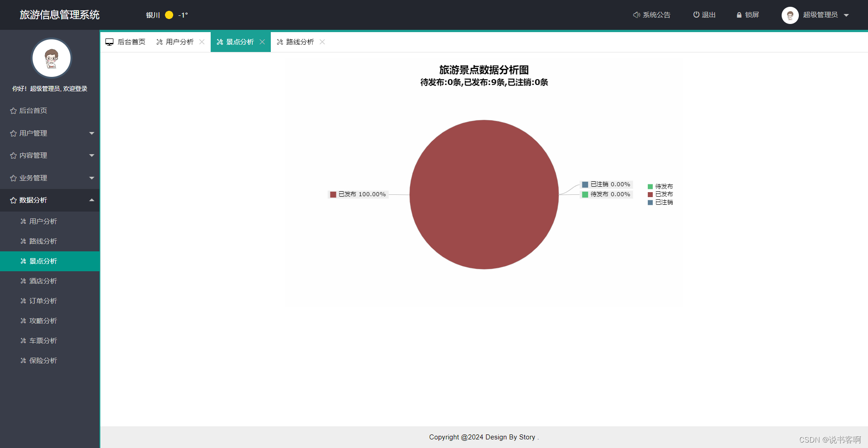The height and width of the screenshot is (448, 868).
Task: Click the small admin avatar in header
Action: [x=790, y=15]
